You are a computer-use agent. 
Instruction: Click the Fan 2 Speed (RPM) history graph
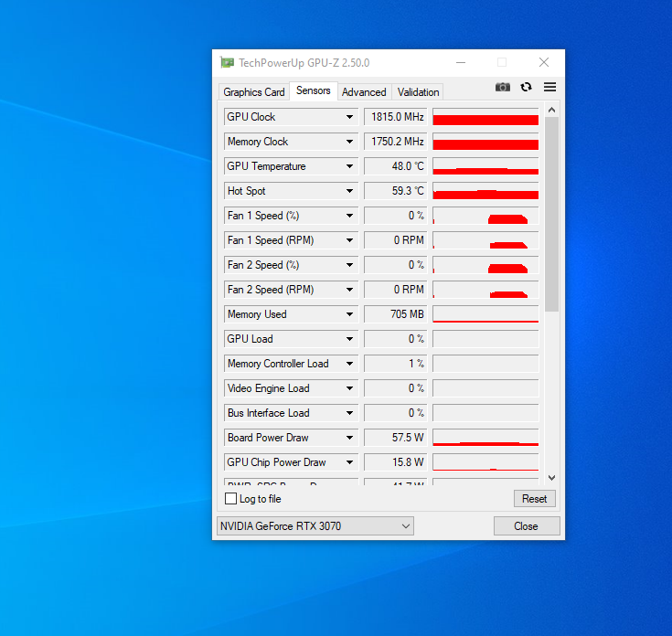(x=485, y=290)
